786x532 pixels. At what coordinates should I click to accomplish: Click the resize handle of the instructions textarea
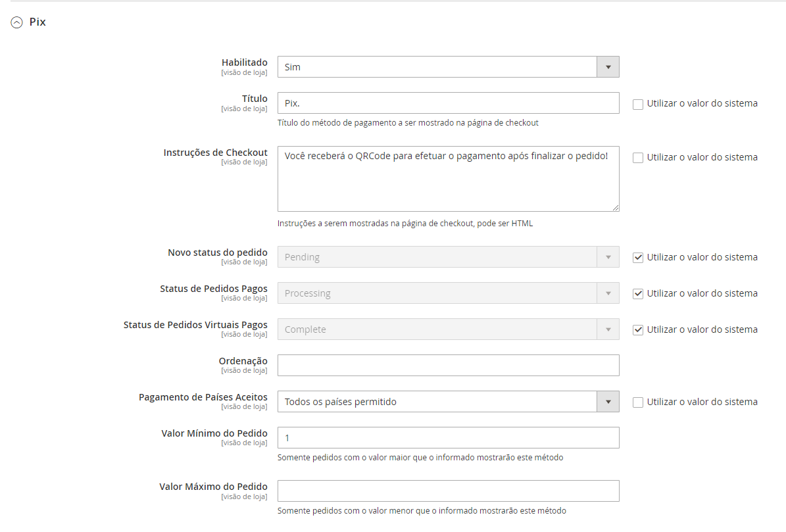pyautogui.click(x=615, y=207)
